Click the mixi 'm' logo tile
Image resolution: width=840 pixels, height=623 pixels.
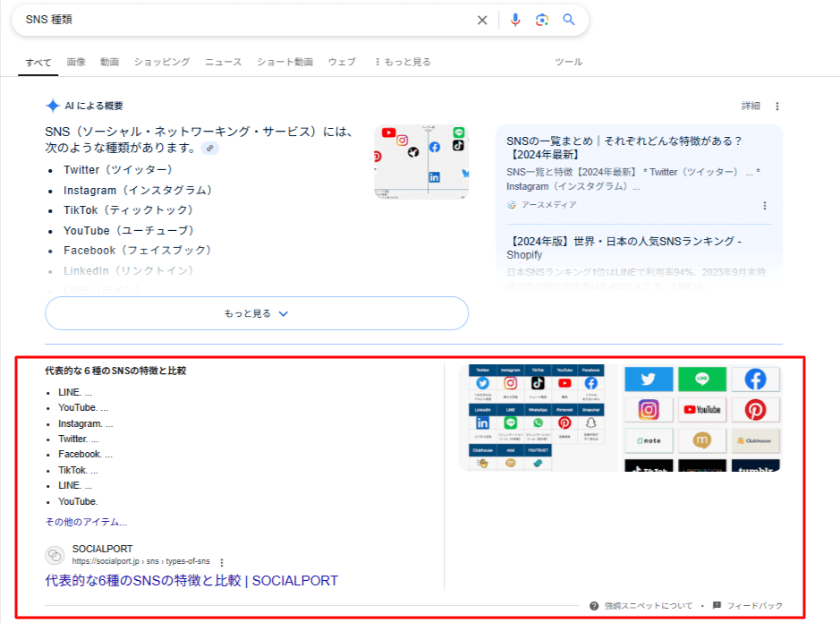click(x=701, y=440)
